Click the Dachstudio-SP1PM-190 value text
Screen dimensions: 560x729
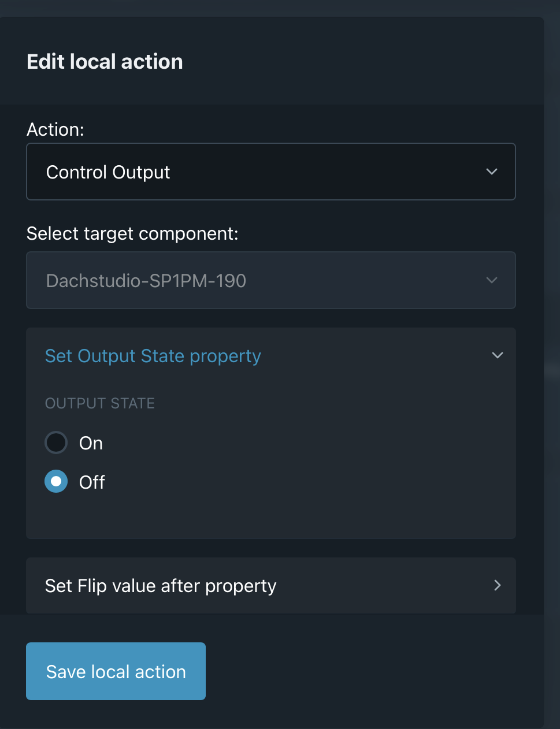[x=146, y=281]
